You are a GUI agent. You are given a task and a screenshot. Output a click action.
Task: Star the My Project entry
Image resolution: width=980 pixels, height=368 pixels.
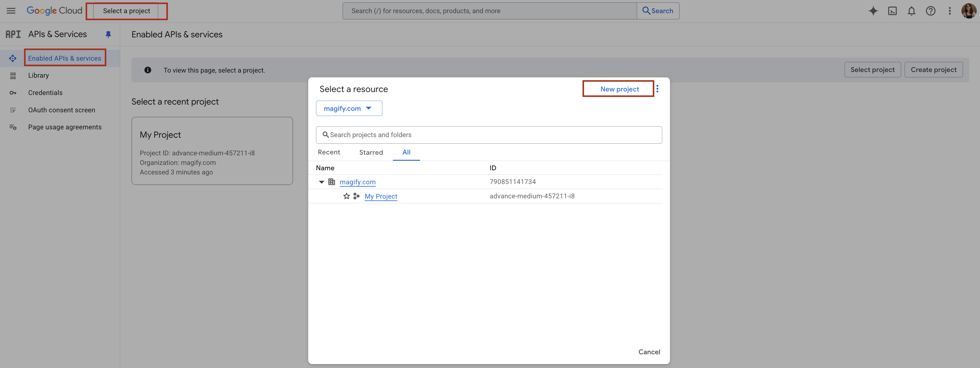click(x=346, y=196)
